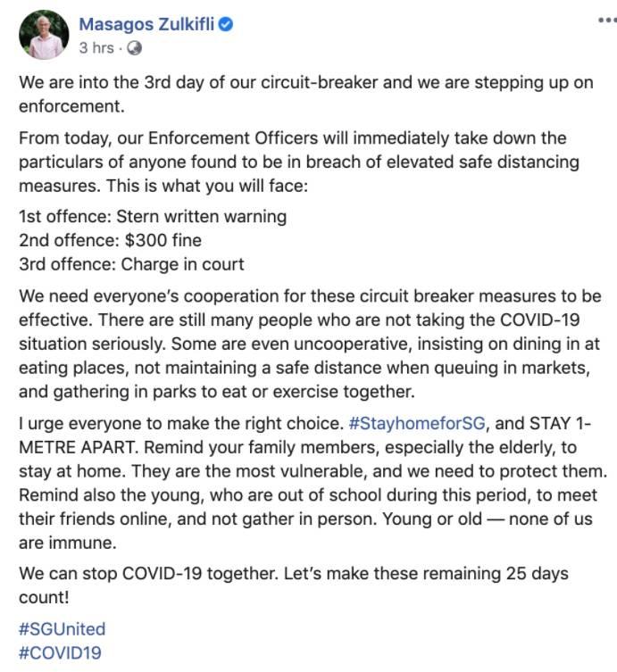617x672 pixels.
Task: Open the #COVID19 hashtag link
Action: pos(60,652)
